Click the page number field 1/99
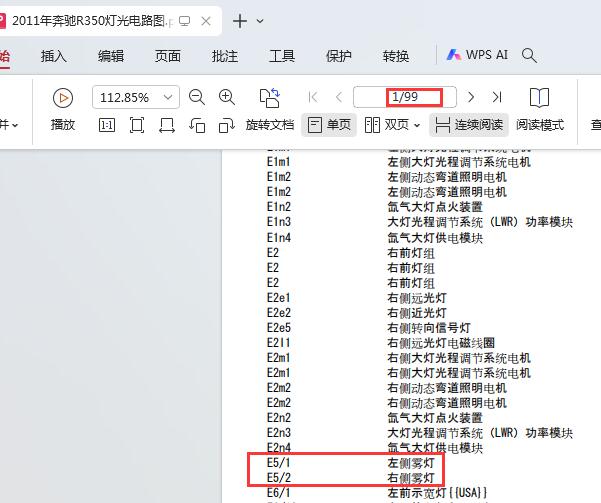 pyautogui.click(x=405, y=97)
